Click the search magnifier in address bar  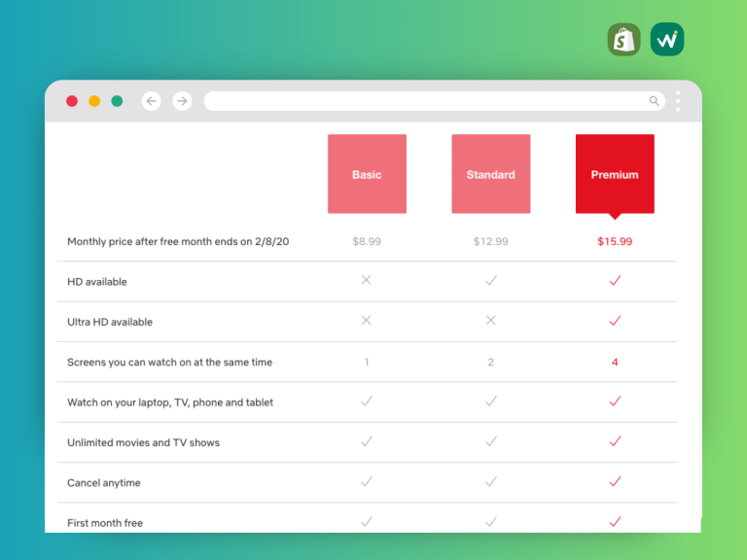[x=654, y=101]
